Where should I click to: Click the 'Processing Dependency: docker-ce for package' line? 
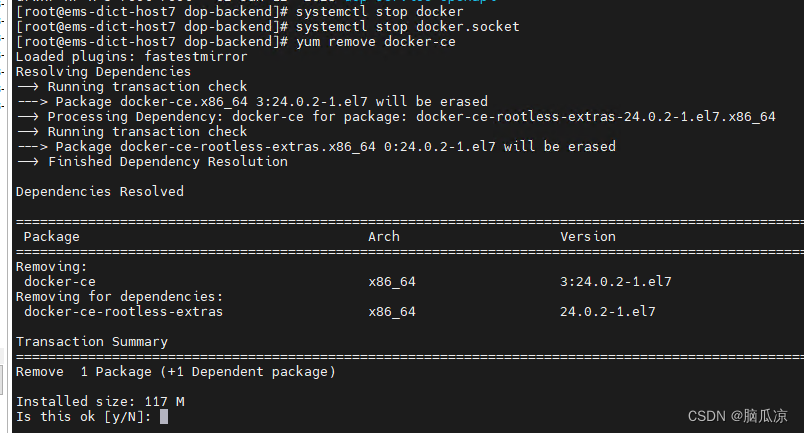396,116
